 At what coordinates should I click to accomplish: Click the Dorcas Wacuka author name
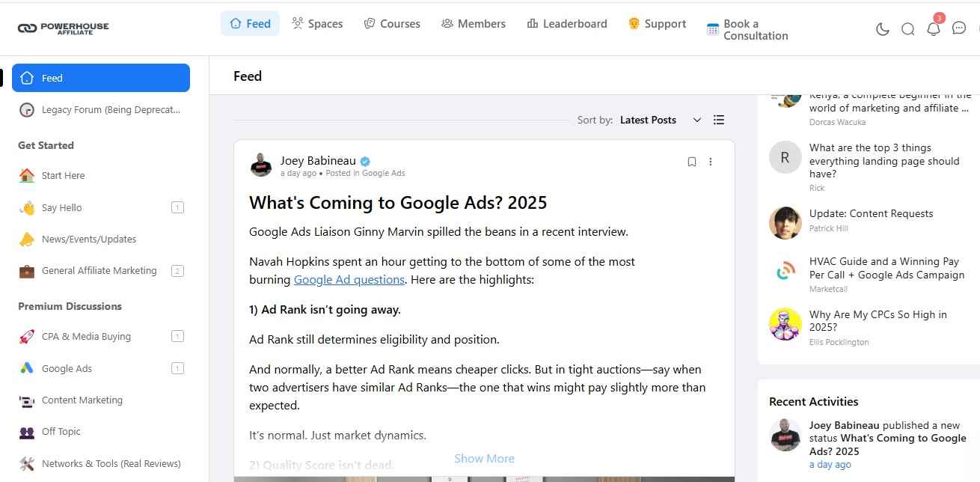[x=837, y=122]
